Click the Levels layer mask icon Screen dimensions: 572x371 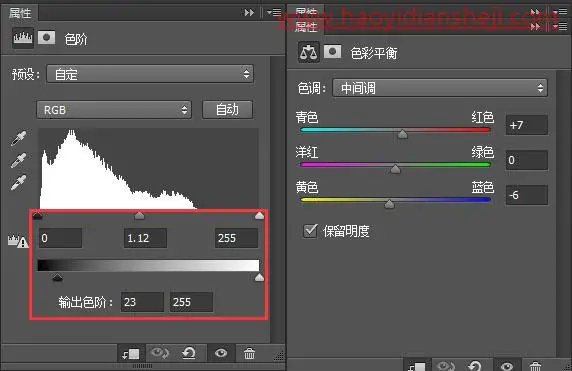point(46,38)
